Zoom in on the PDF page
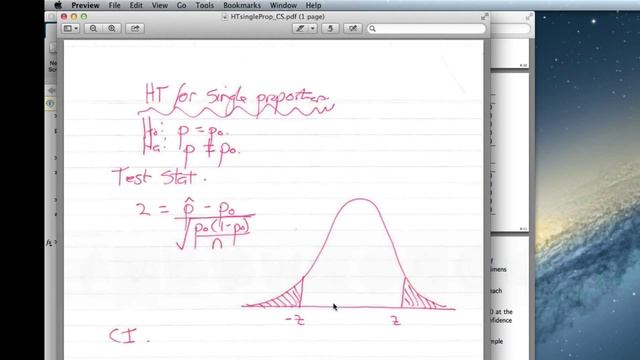Screen dimensions: 640x360 click(x=112, y=28)
